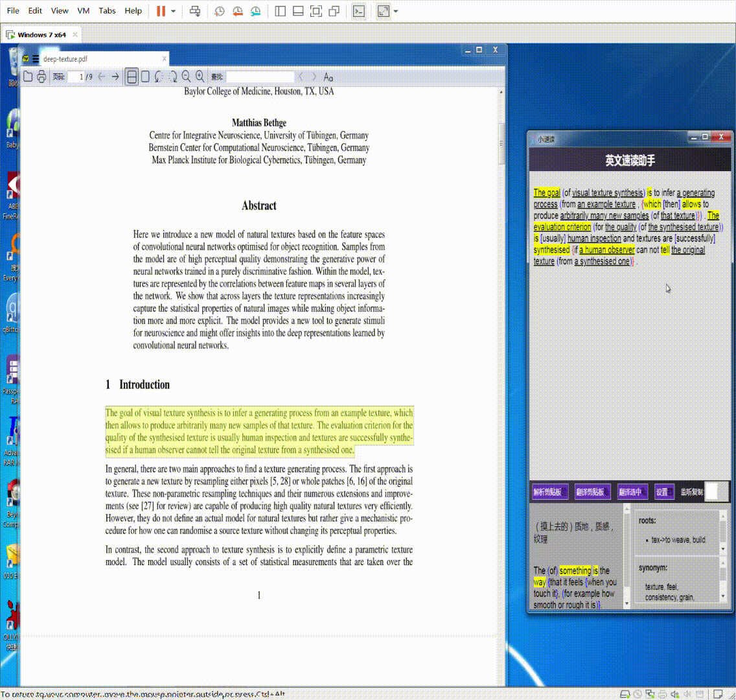Viewport: 736px width, 700px height.
Task: Show or hide the VMware library sidebar
Action: (281, 11)
